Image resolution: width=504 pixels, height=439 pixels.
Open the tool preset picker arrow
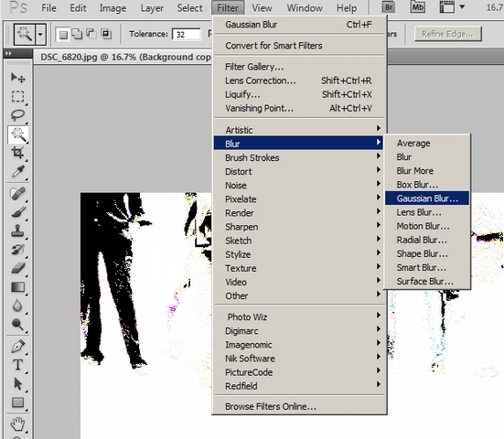[x=40, y=34]
